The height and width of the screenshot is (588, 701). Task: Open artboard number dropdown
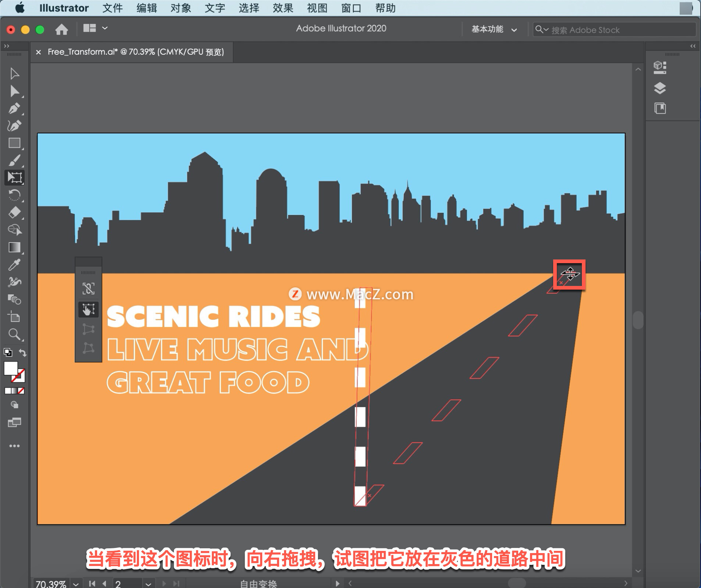[148, 584]
